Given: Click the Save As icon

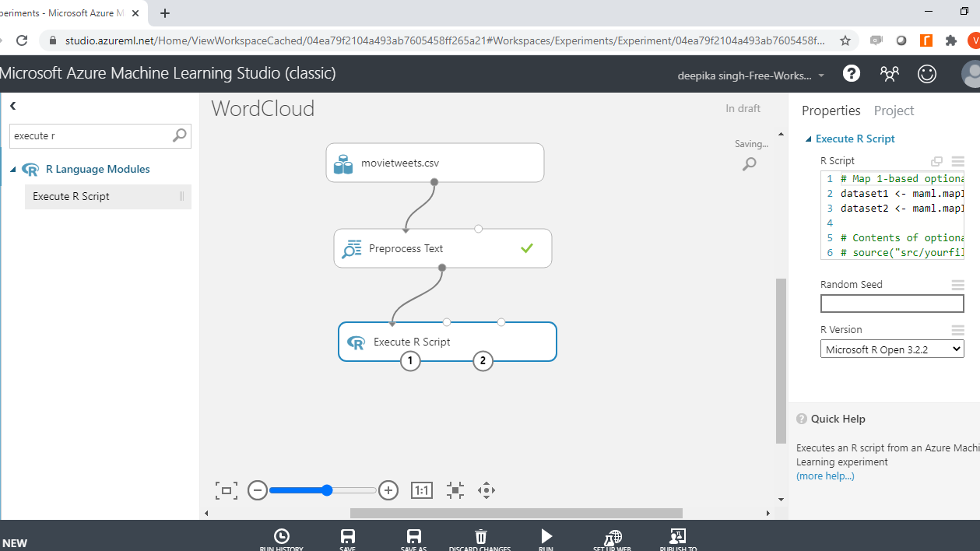Looking at the screenshot, I should [x=414, y=536].
